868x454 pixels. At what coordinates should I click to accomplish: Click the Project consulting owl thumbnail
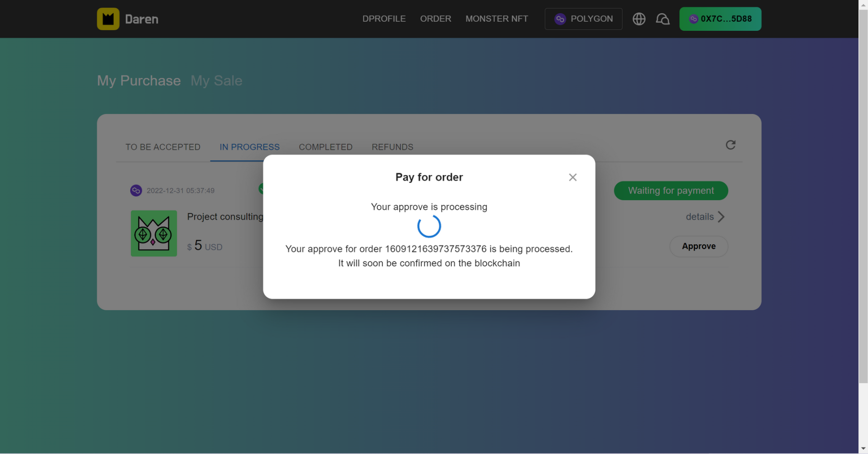(154, 233)
